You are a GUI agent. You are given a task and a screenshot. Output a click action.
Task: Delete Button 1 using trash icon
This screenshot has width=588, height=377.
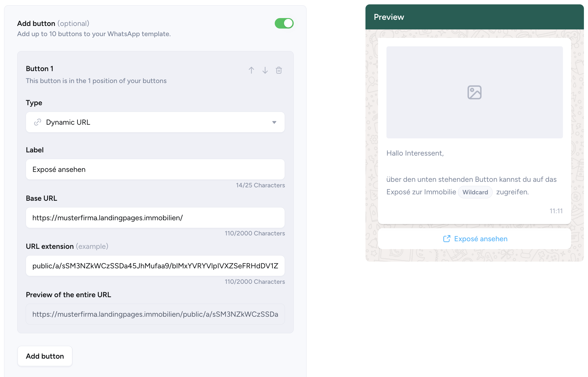(x=279, y=70)
